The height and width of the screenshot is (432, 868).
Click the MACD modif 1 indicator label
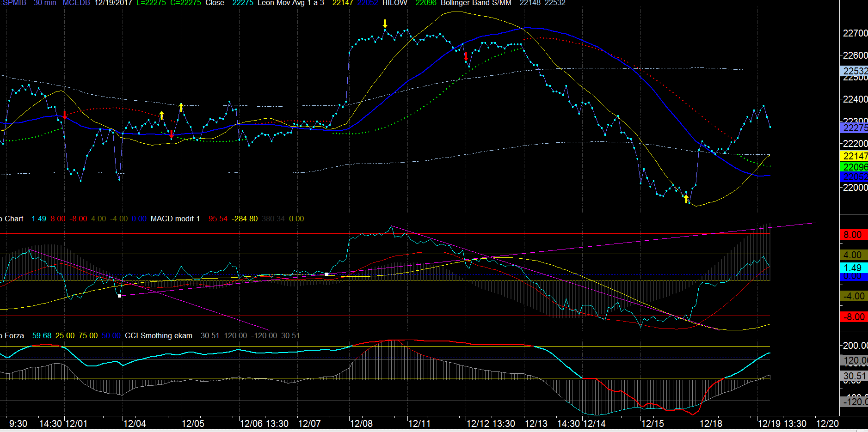(x=175, y=219)
